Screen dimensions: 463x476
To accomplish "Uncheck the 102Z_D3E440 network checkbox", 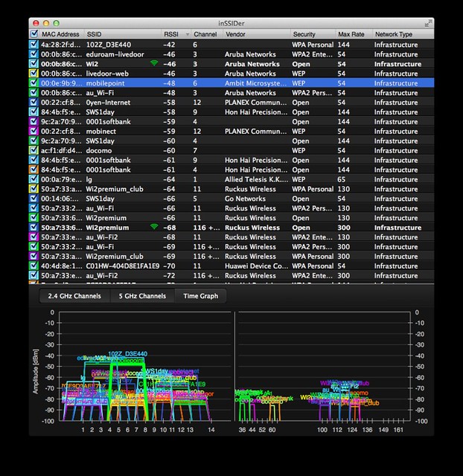I will click(x=33, y=45).
